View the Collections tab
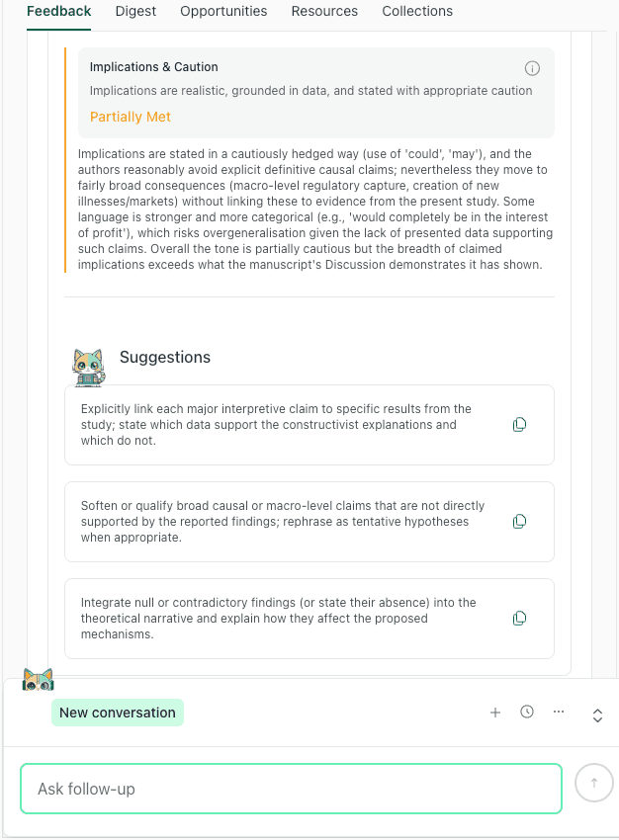 click(x=417, y=11)
